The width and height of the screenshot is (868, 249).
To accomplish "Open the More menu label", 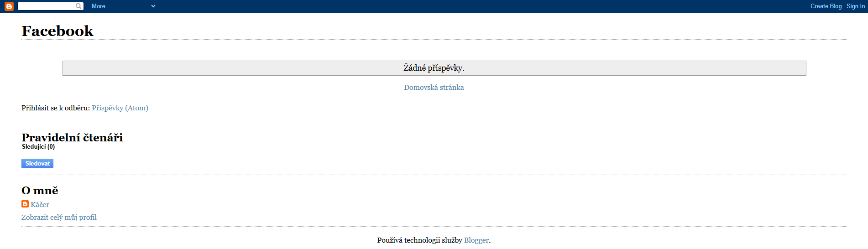I will (99, 6).
